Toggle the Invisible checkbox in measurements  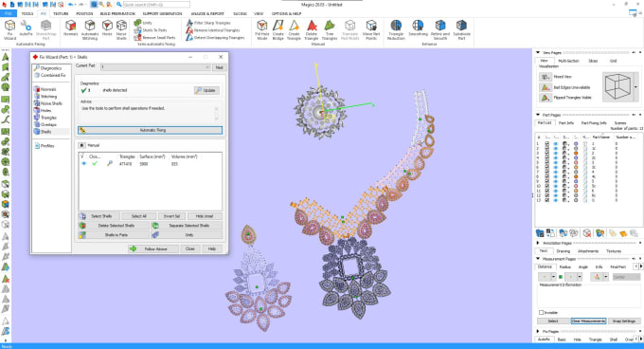pos(542,312)
